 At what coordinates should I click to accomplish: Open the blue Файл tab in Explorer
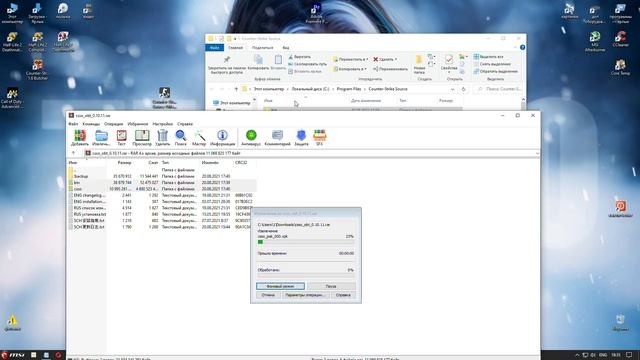tap(215, 48)
